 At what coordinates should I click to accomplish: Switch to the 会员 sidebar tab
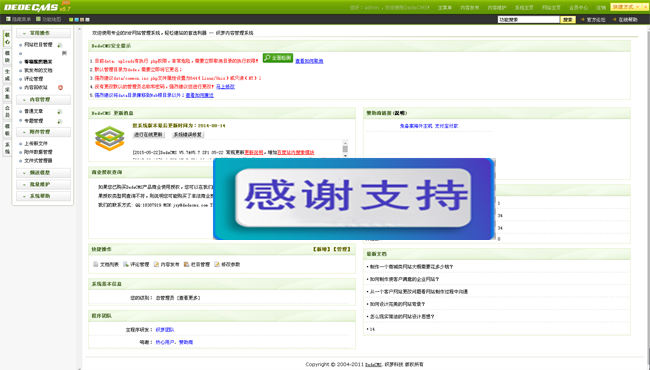pyautogui.click(x=7, y=111)
